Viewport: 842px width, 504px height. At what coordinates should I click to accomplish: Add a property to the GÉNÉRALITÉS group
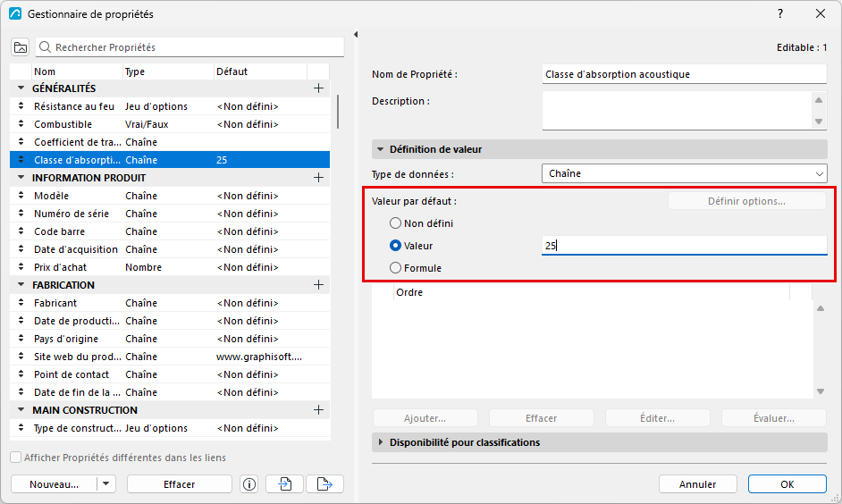pos(318,88)
